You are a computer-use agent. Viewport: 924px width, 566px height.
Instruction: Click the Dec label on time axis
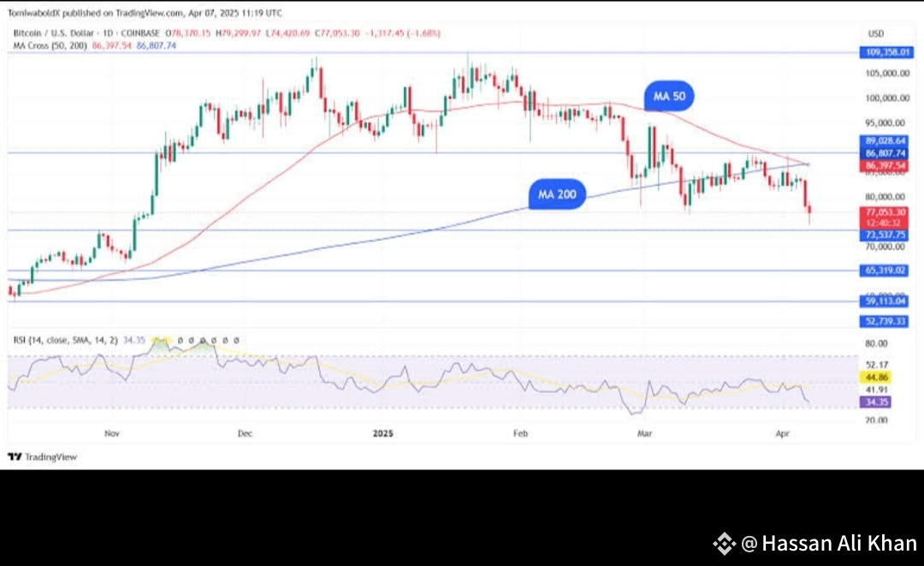tap(245, 433)
